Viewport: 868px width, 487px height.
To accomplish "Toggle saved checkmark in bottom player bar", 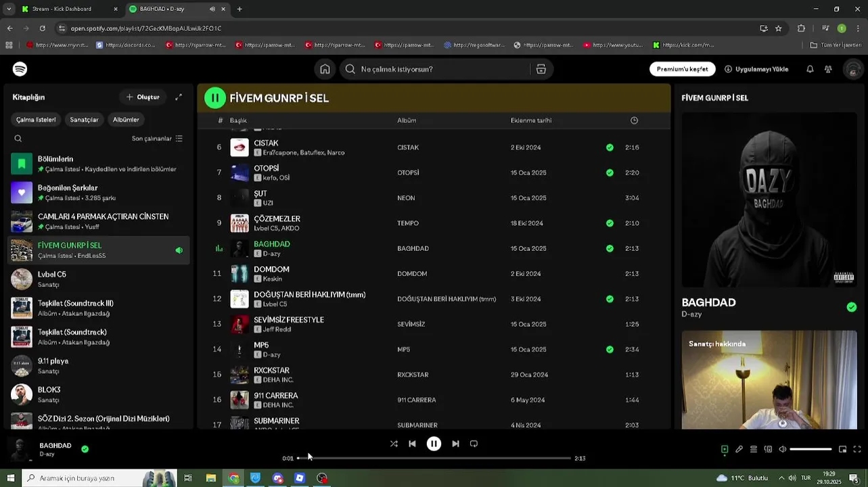I will click(85, 448).
